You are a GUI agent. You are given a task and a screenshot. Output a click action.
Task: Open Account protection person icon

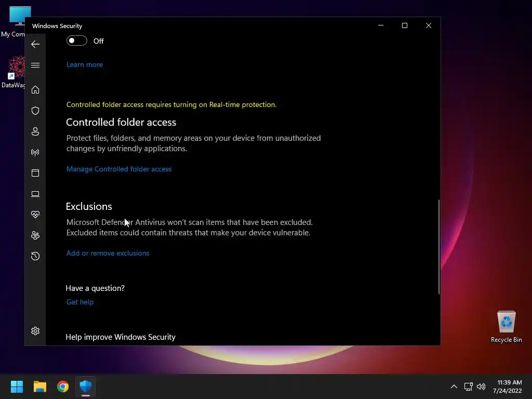[35, 131]
